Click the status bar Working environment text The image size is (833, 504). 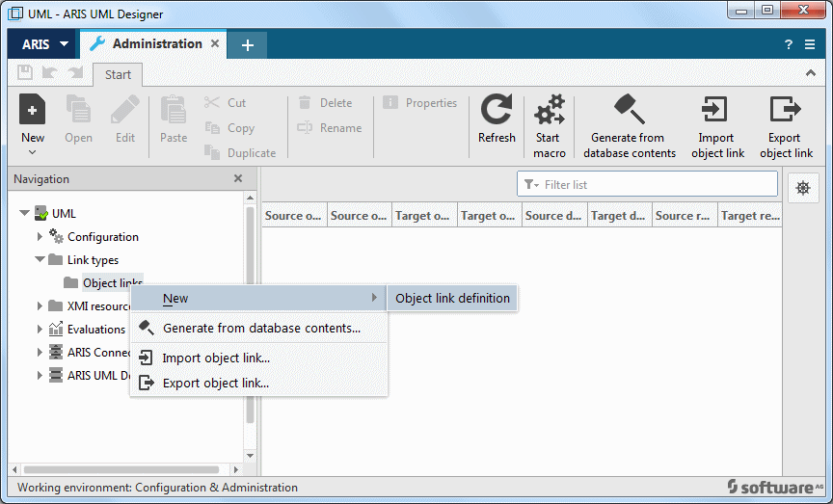[x=157, y=488]
